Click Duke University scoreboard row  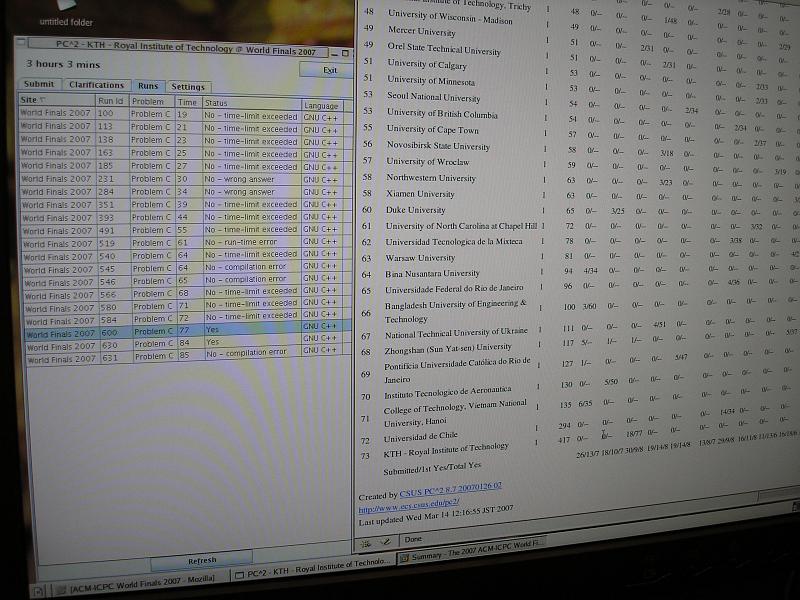point(579,209)
